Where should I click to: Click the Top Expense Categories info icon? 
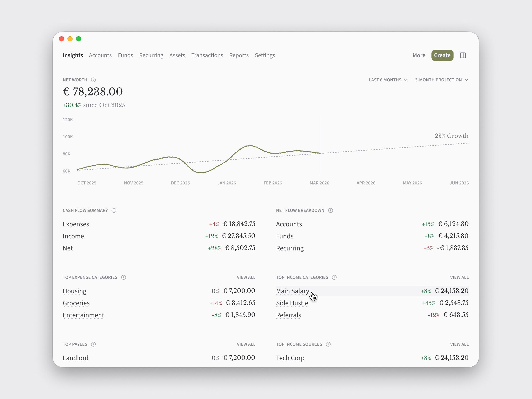124,277
